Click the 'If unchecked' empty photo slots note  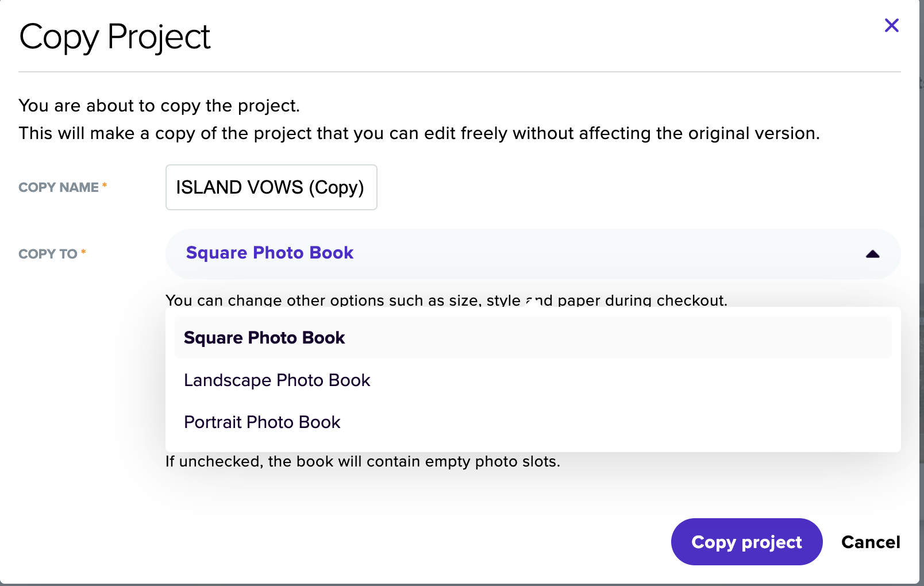363,461
